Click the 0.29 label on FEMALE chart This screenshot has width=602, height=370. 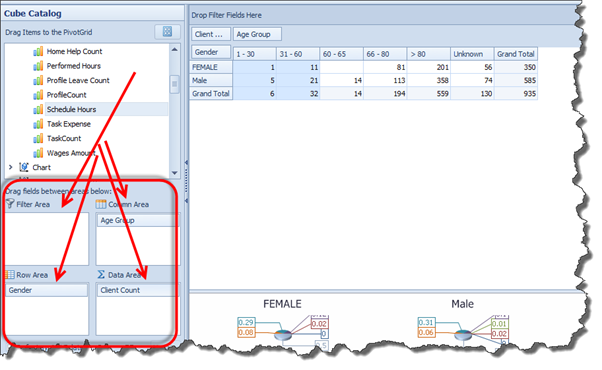(x=246, y=322)
